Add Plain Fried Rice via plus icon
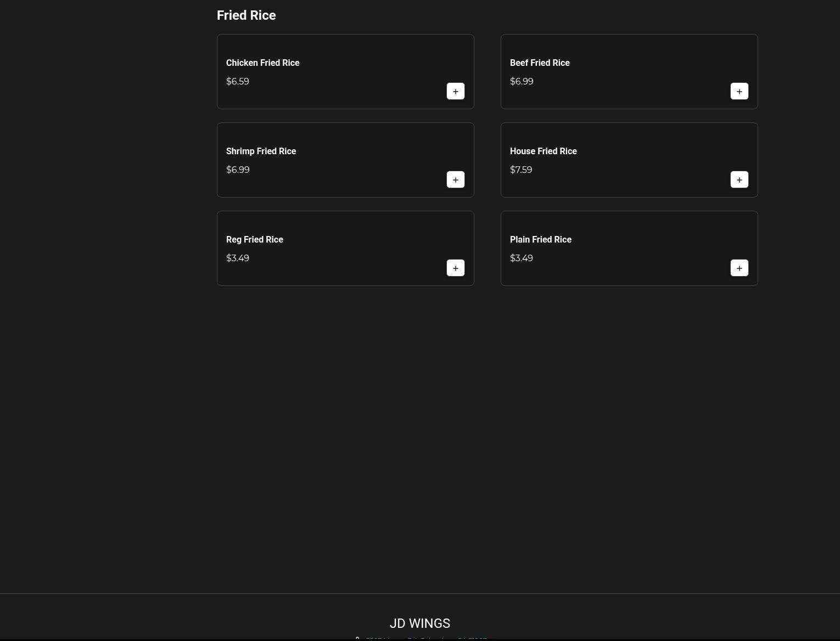 coord(740,268)
